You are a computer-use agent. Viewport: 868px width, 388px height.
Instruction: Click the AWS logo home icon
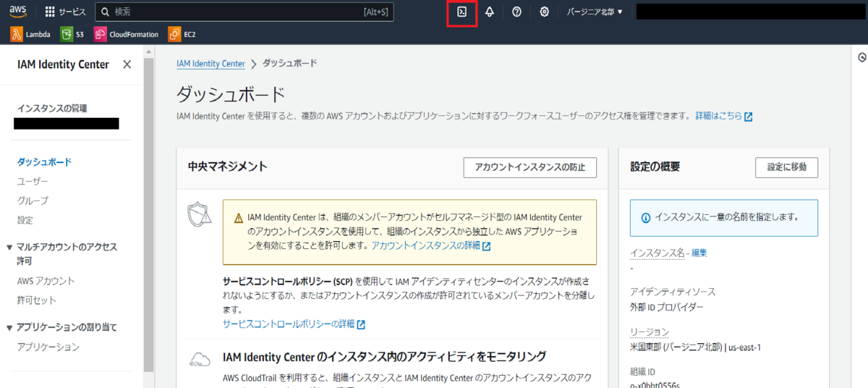click(18, 12)
